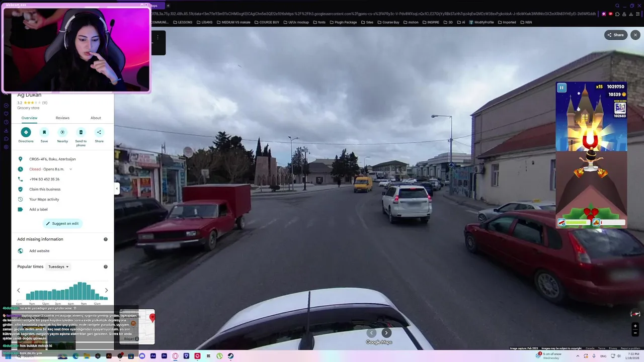Open the Tuesdays day dropdown

59,266
